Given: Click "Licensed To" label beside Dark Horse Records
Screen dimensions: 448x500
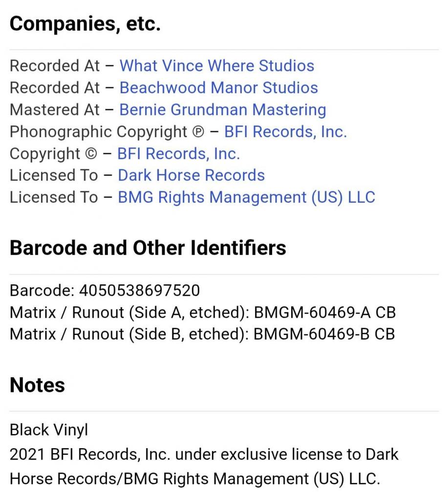Looking at the screenshot, I should [x=54, y=175].
